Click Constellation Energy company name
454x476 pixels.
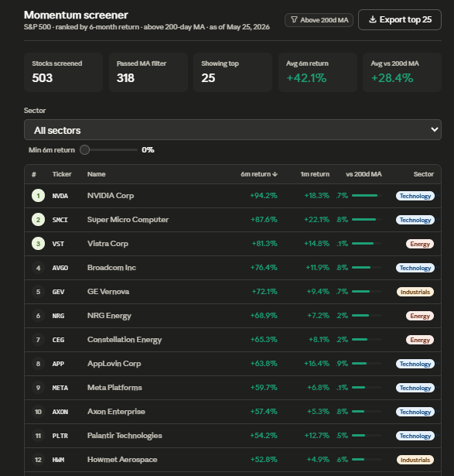click(125, 340)
